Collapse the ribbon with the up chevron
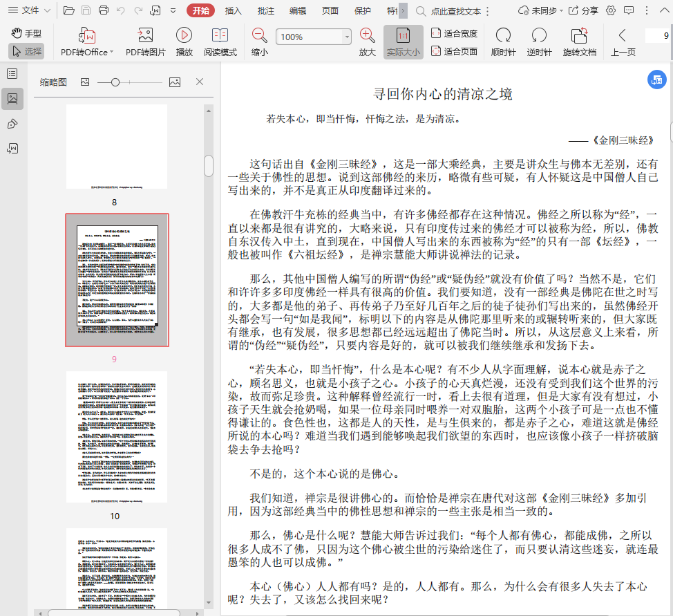 click(664, 11)
